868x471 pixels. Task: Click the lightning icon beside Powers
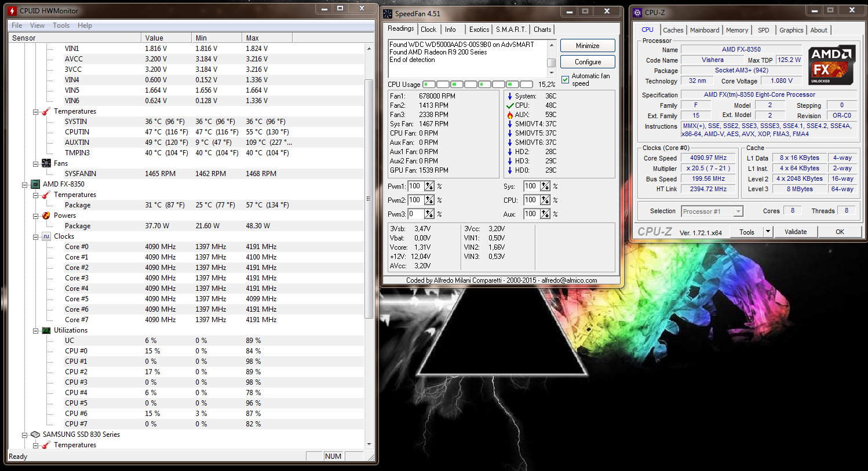[46, 216]
